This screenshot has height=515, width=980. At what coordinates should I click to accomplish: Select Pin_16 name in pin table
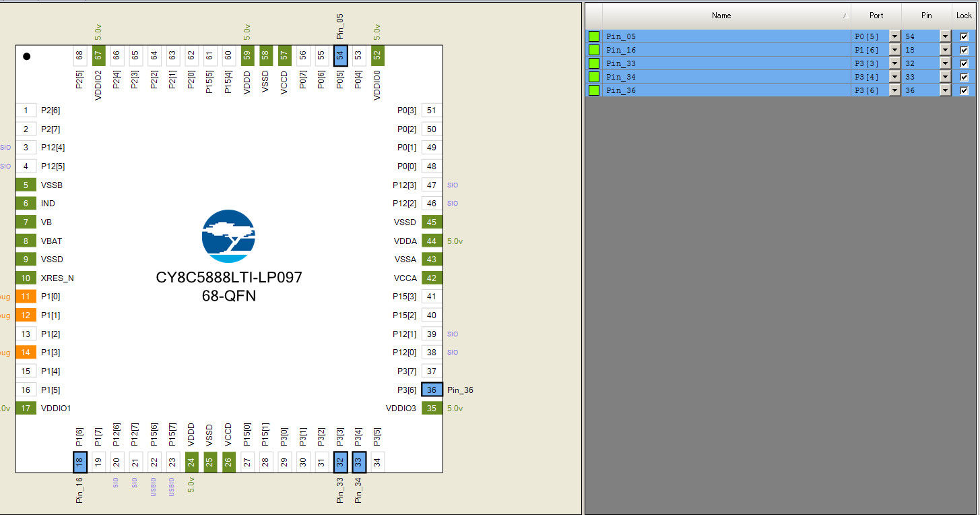click(x=621, y=50)
